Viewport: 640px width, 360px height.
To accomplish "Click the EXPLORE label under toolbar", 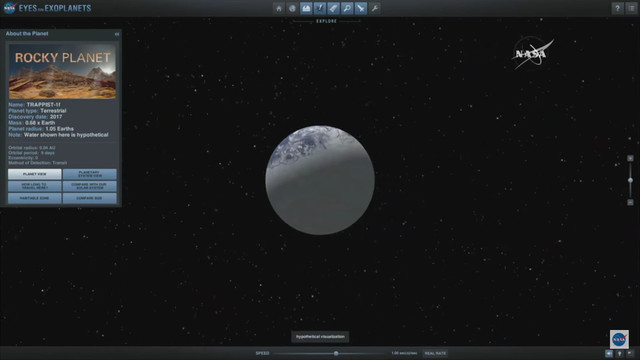I will pyautogui.click(x=327, y=21).
